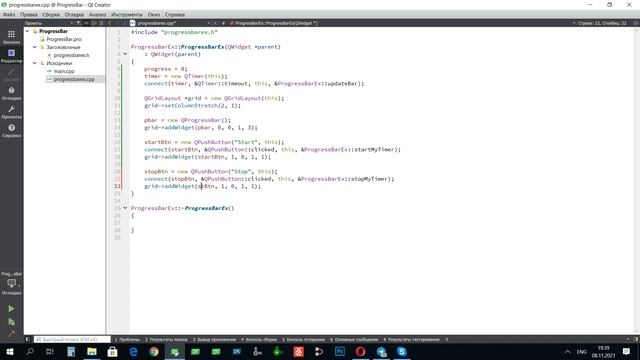Build the project with the hammer icon
This screenshot has height=360, width=640.
11,333
